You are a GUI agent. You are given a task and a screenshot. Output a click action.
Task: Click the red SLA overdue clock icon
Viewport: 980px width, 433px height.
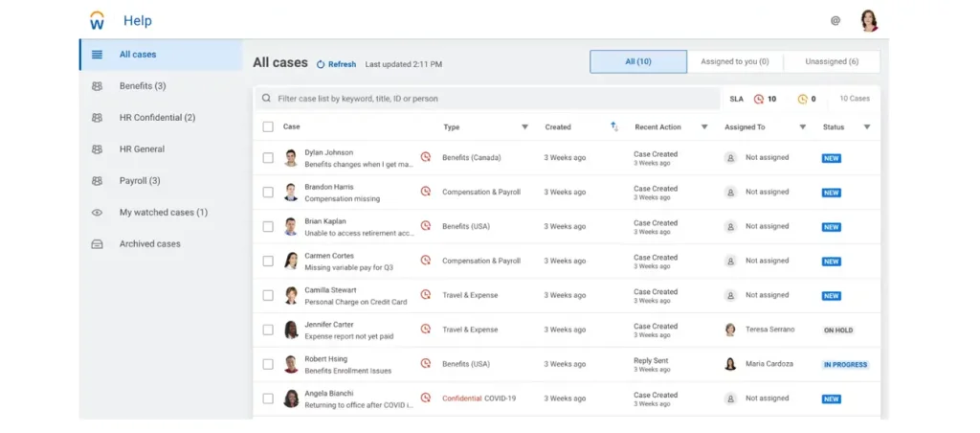(x=759, y=99)
